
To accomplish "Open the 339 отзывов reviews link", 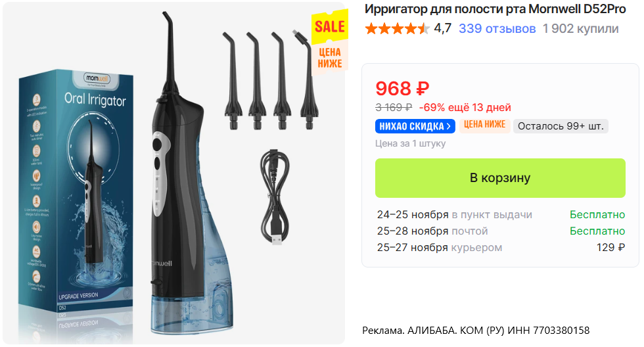I will pos(497,28).
